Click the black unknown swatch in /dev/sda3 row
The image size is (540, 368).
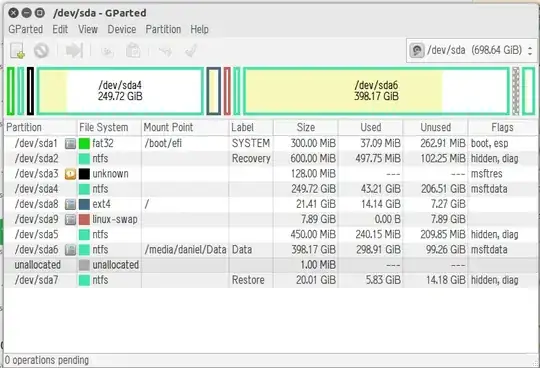pos(84,174)
